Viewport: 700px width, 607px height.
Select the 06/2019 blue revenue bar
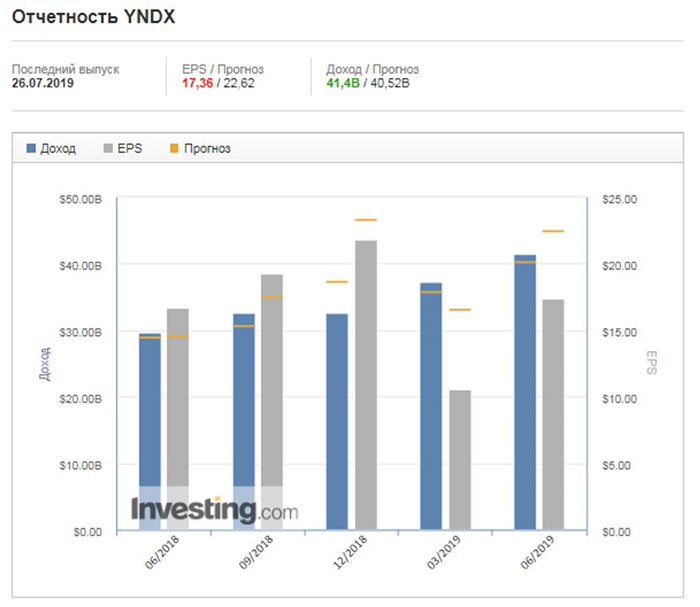click(x=525, y=392)
